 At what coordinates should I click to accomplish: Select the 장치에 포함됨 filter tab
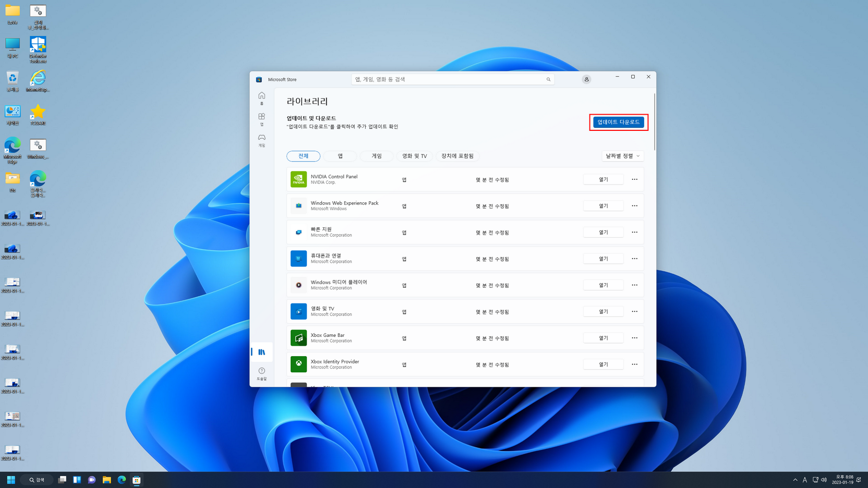[x=457, y=156]
